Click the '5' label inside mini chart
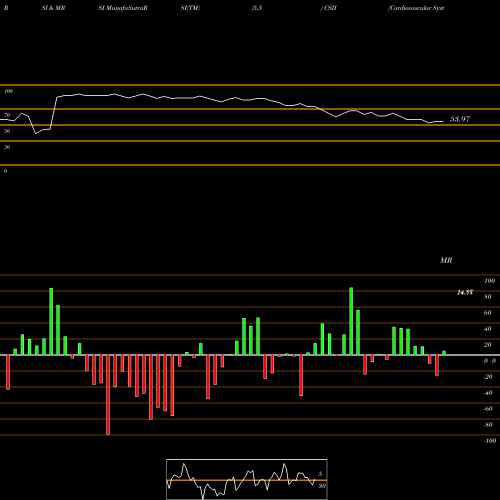Image resolution: width=500 pixels, height=500 pixels. click(x=320, y=474)
